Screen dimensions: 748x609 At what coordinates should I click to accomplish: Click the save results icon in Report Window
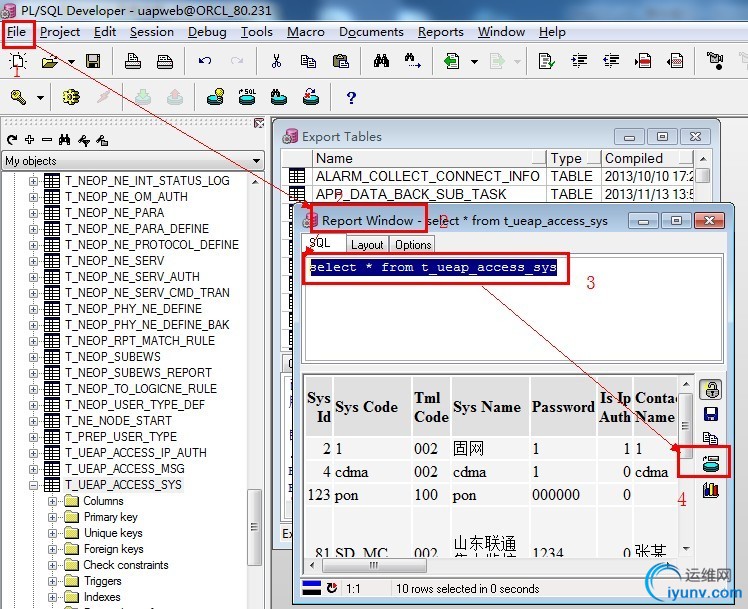coord(711,414)
